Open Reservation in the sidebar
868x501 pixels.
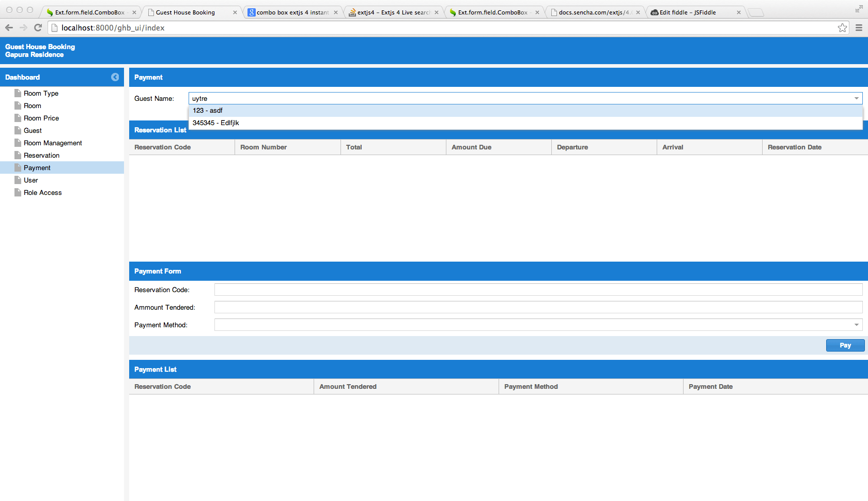click(x=41, y=155)
